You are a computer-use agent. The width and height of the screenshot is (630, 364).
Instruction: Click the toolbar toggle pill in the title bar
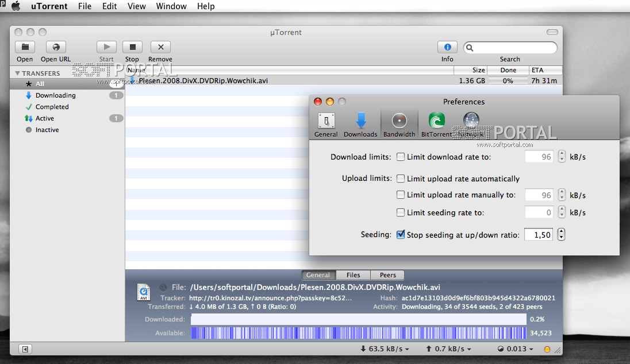[x=552, y=32]
